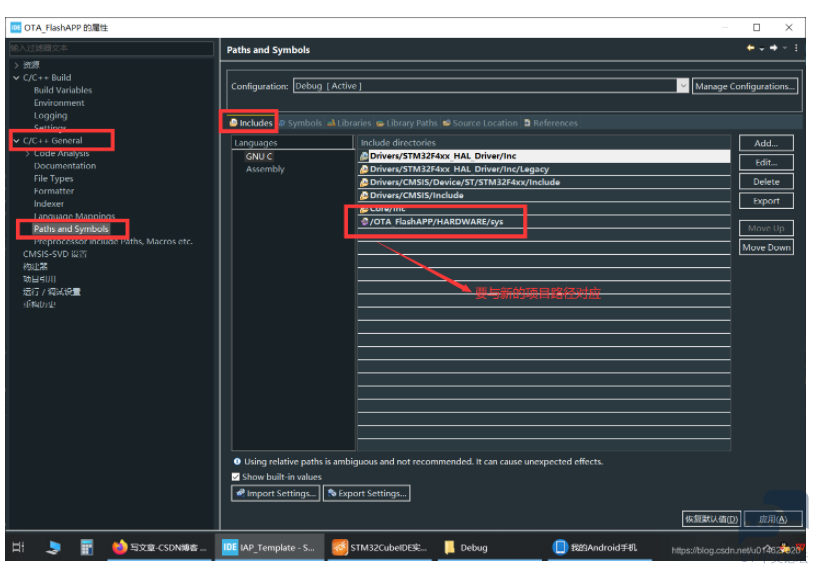The height and width of the screenshot is (573, 817).
Task: Click the back navigation arrow icon
Action: (x=750, y=48)
